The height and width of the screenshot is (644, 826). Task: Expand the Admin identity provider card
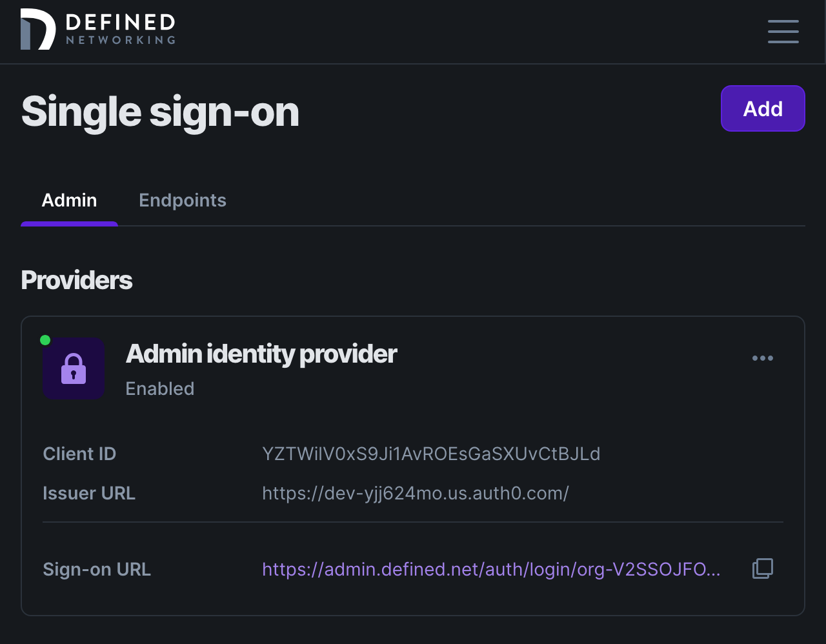(261, 354)
